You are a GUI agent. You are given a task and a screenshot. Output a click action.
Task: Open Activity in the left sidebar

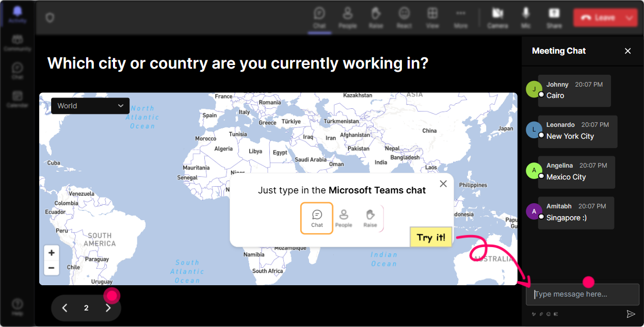pos(18,14)
